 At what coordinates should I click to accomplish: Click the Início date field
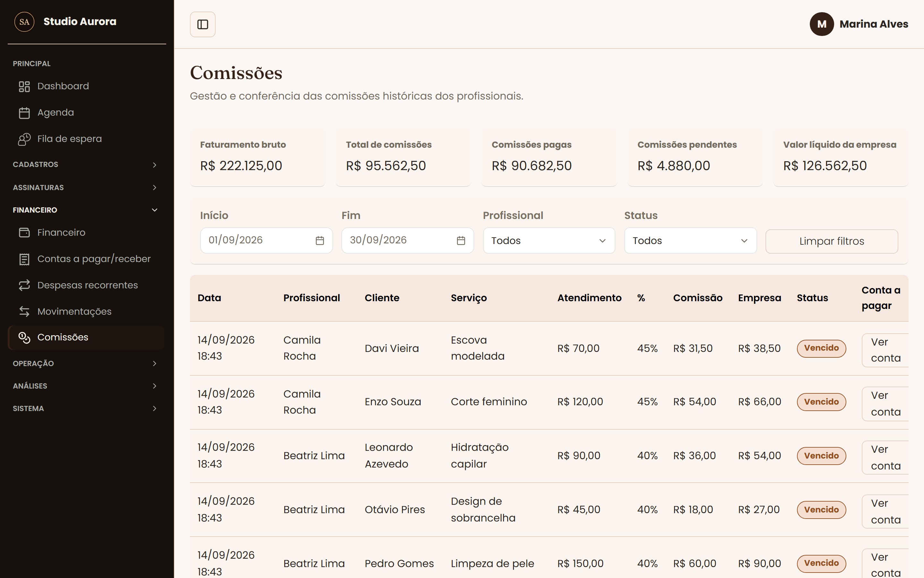point(266,241)
